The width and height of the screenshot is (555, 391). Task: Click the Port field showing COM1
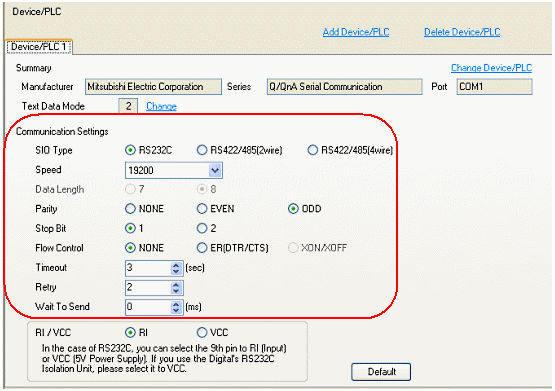pyautogui.click(x=494, y=87)
